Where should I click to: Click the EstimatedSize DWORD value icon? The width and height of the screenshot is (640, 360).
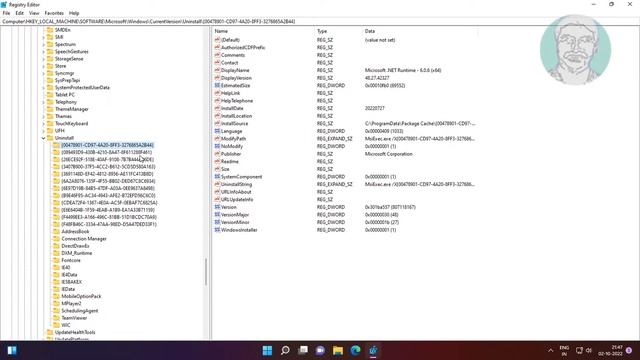pyautogui.click(x=217, y=85)
